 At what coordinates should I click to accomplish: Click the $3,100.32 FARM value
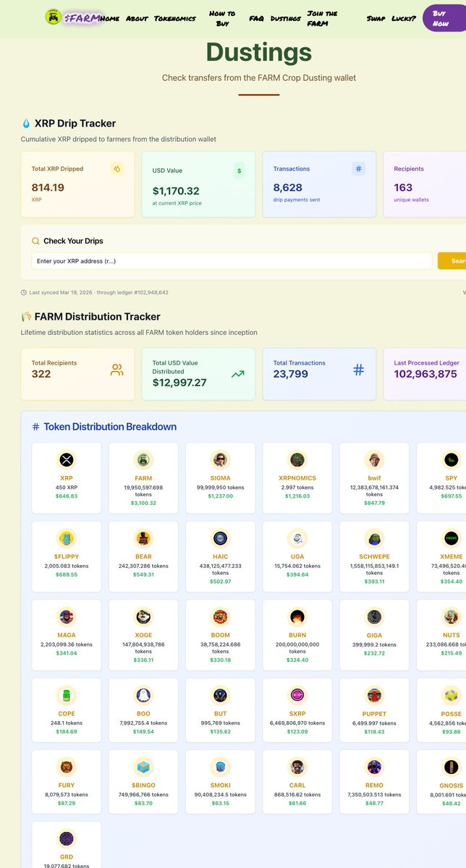click(x=143, y=503)
